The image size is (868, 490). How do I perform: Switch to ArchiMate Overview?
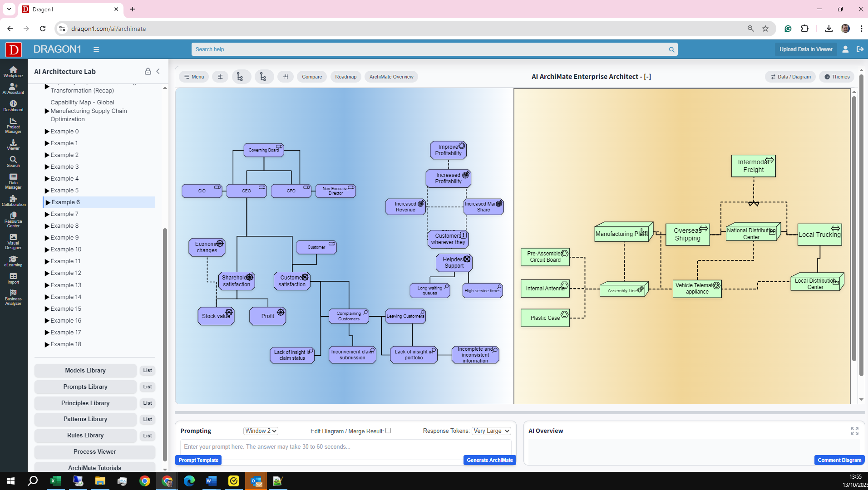[391, 77]
